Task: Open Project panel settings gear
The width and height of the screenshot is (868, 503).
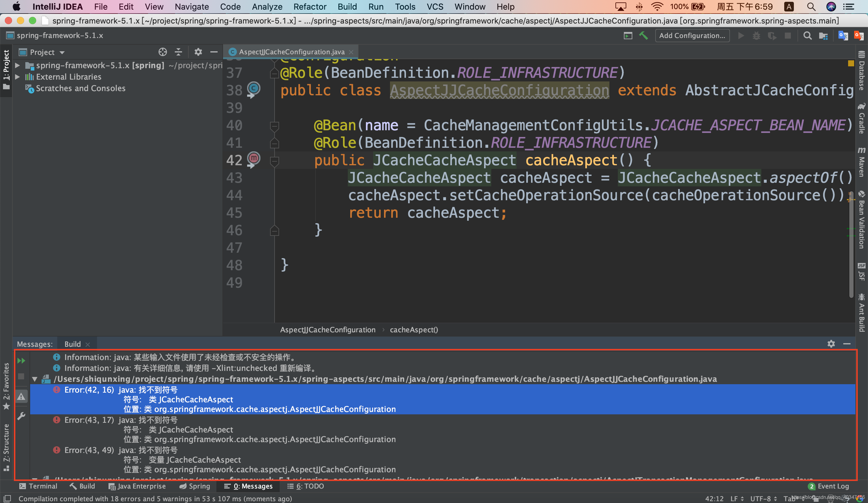Action: click(x=198, y=52)
